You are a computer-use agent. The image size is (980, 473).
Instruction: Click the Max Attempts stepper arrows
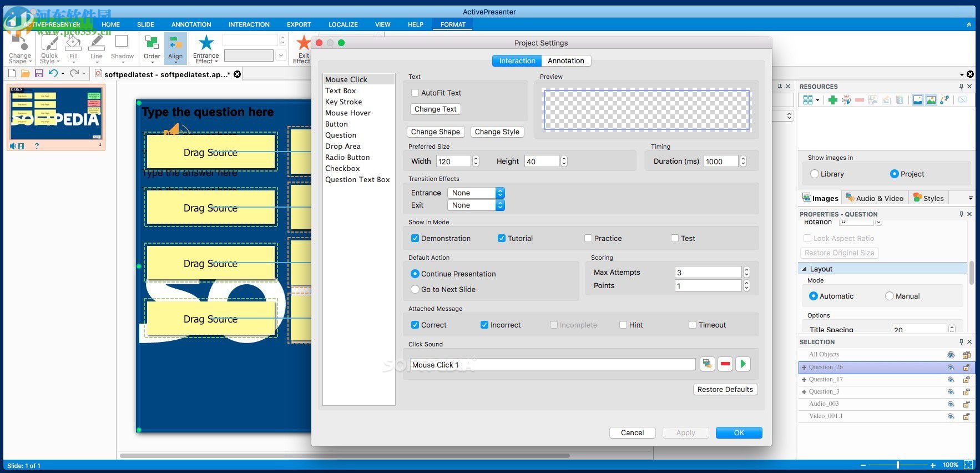pos(746,272)
